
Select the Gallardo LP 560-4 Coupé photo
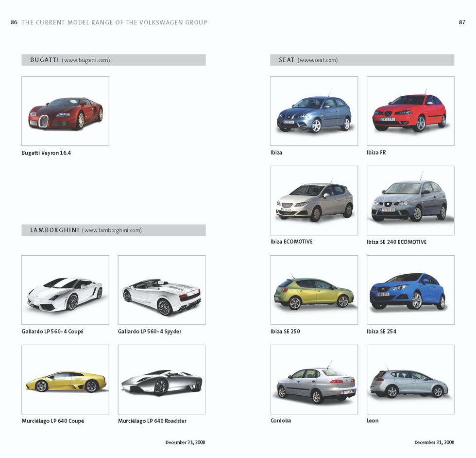click(65, 290)
